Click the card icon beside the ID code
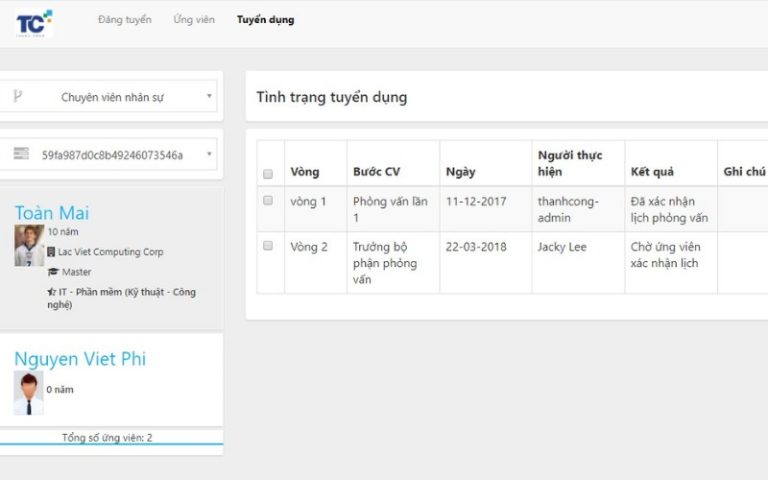The image size is (768, 480). coord(21,154)
